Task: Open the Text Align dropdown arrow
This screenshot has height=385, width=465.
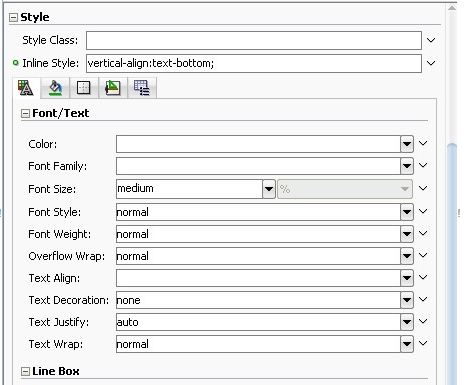Action: point(407,278)
